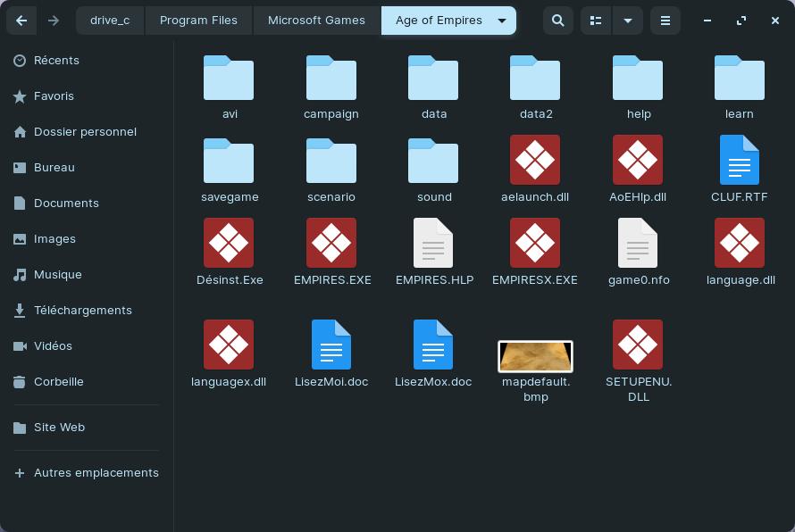Open the view options dropdown arrow
Image resolution: width=795 pixels, height=532 pixels.
click(x=628, y=21)
